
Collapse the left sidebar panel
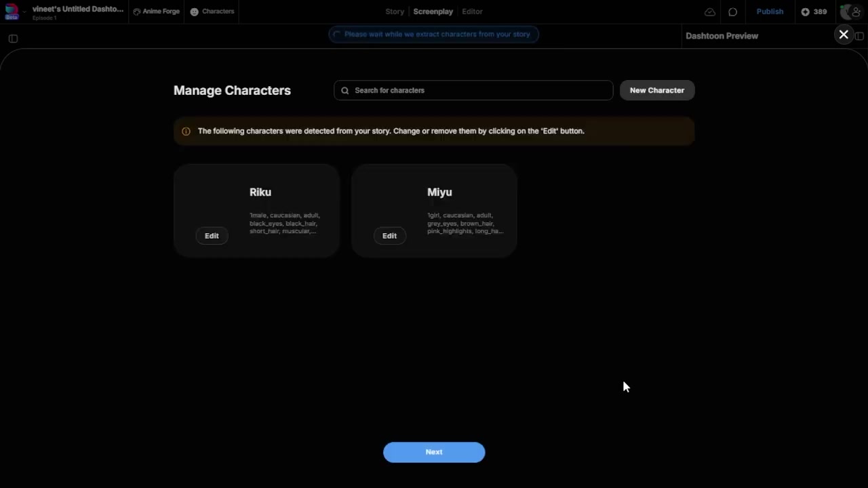[x=13, y=39]
